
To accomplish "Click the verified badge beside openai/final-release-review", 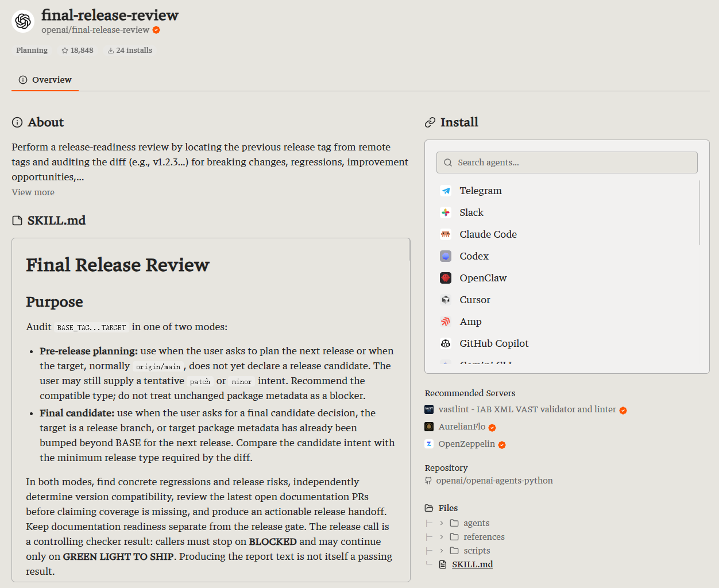I will 156,30.
